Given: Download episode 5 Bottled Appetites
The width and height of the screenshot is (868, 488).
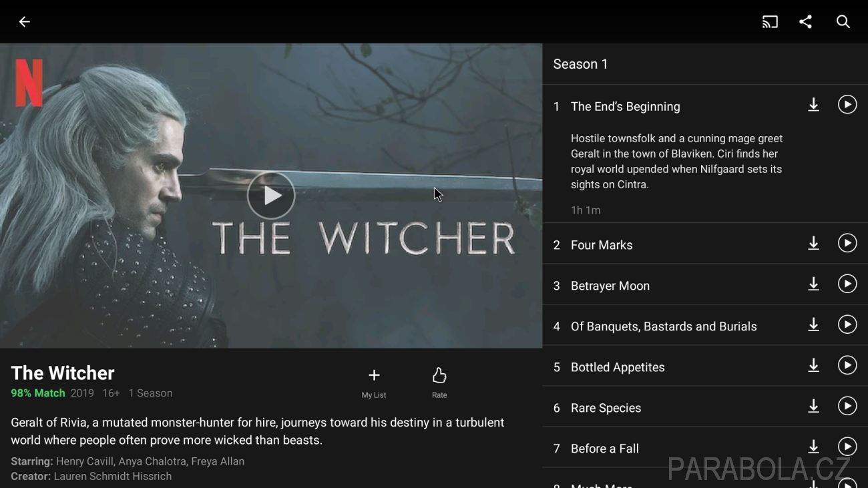Looking at the screenshot, I should (813, 365).
